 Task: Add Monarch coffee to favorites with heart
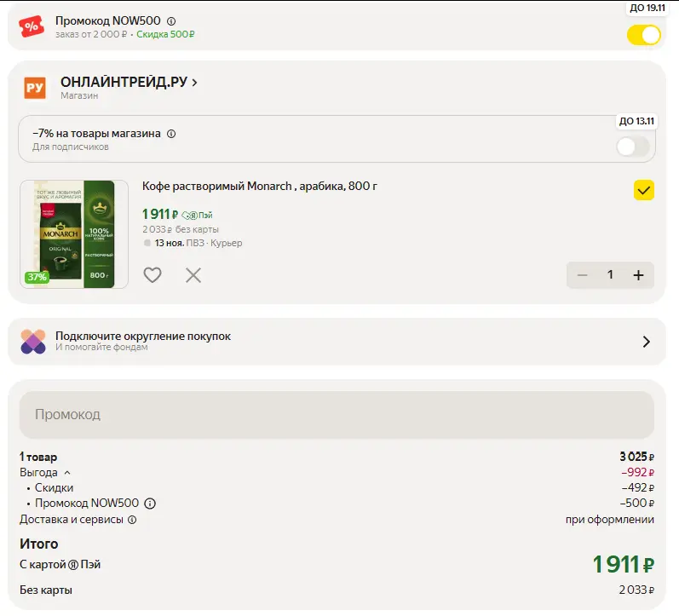[152, 275]
